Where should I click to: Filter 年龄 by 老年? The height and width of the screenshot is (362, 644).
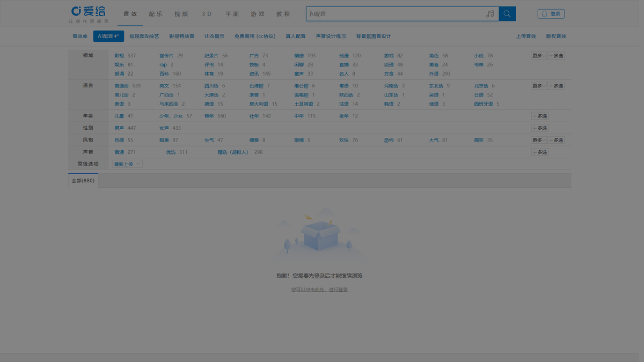coord(344,116)
